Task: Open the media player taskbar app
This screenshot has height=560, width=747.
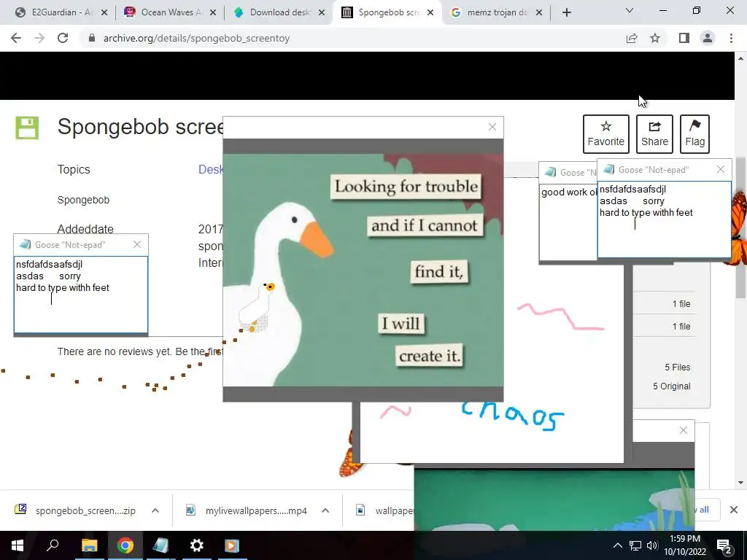Action: (232, 545)
